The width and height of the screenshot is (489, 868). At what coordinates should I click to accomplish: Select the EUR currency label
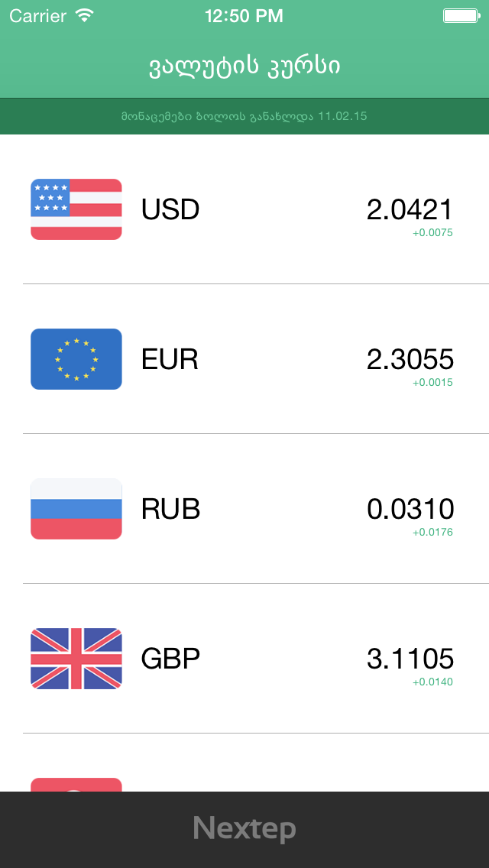170,359
